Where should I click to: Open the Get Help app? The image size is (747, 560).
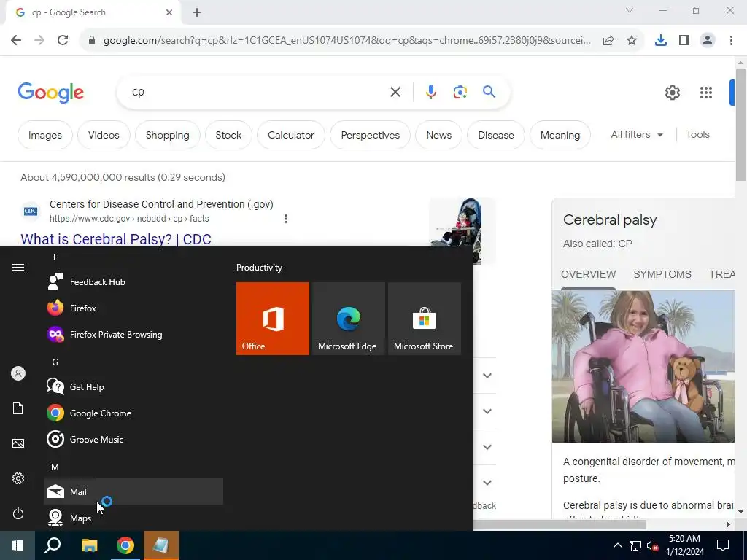click(133, 386)
